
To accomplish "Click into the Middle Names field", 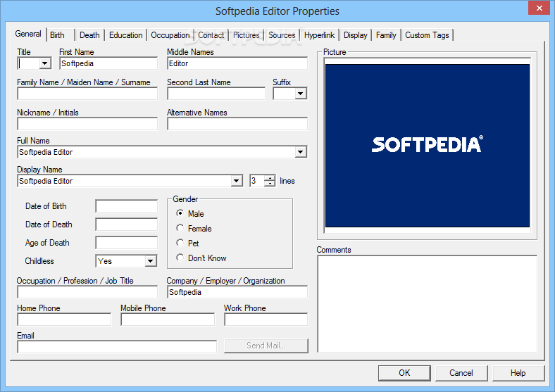I will coord(237,63).
